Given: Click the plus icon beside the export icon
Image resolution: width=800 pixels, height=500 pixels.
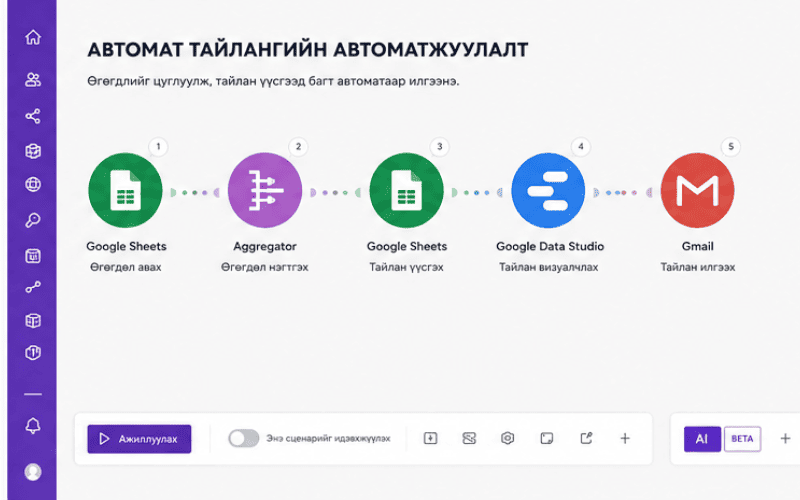Looking at the screenshot, I should tap(625, 438).
